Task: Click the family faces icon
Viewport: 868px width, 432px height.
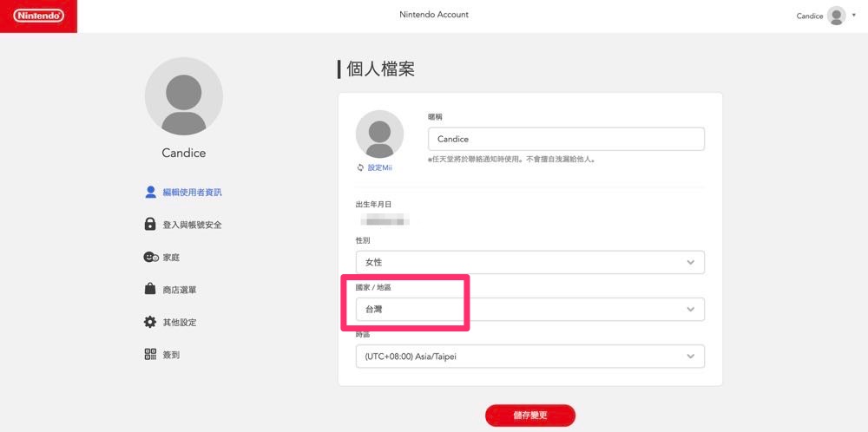Action: point(150,258)
